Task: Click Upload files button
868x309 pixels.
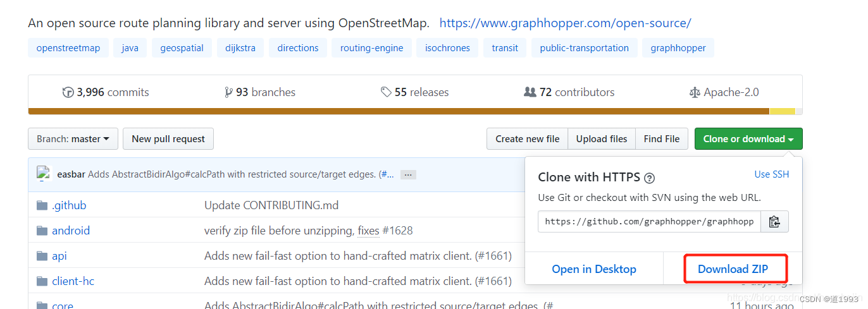Action: tap(602, 139)
